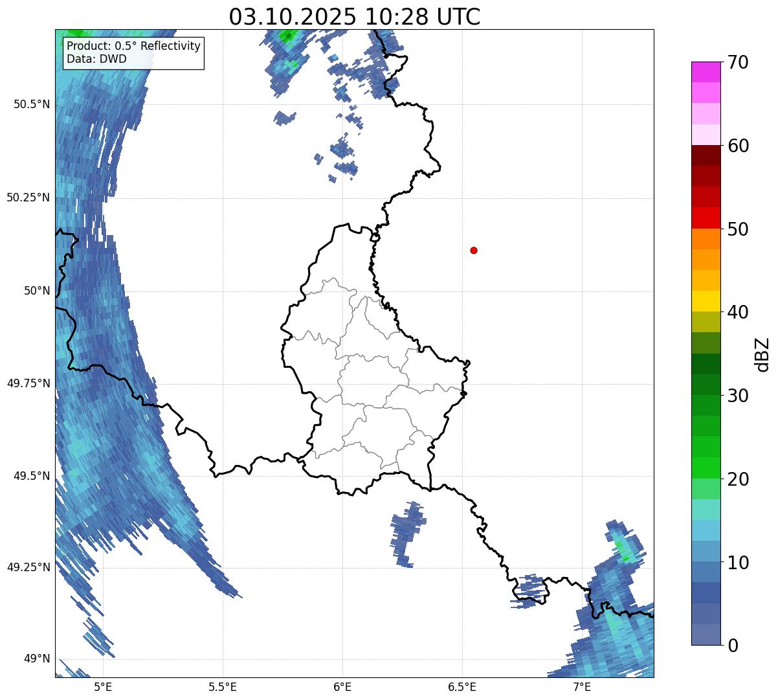Click the colorbar tick label 60
Image resolution: width=778 pixels, height=700 pixels.
click(x=738, y=146)
